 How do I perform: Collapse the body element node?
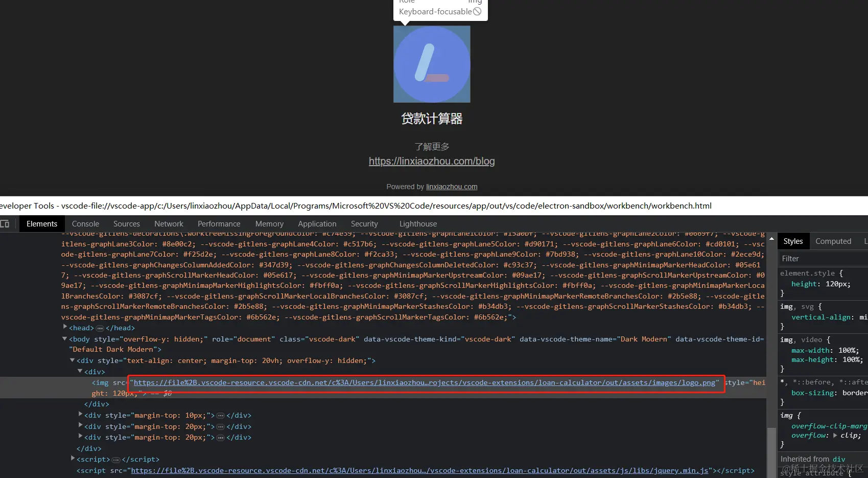[65, 338]
